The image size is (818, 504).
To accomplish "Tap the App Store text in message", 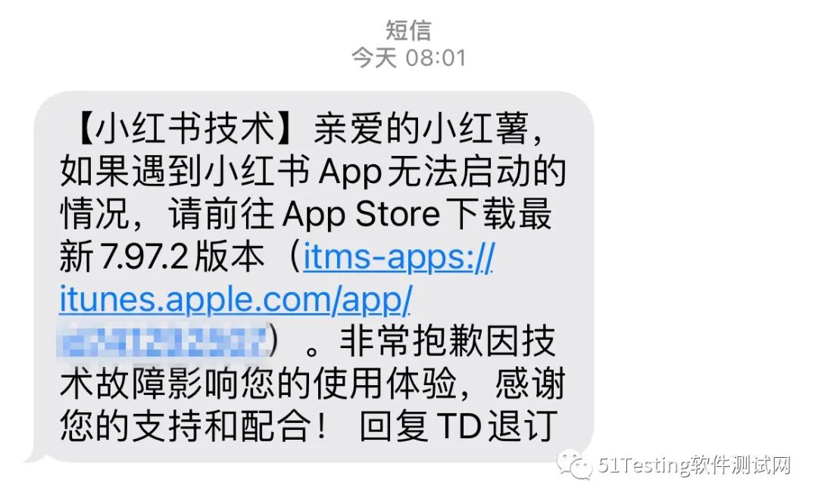I will point(361,214).
